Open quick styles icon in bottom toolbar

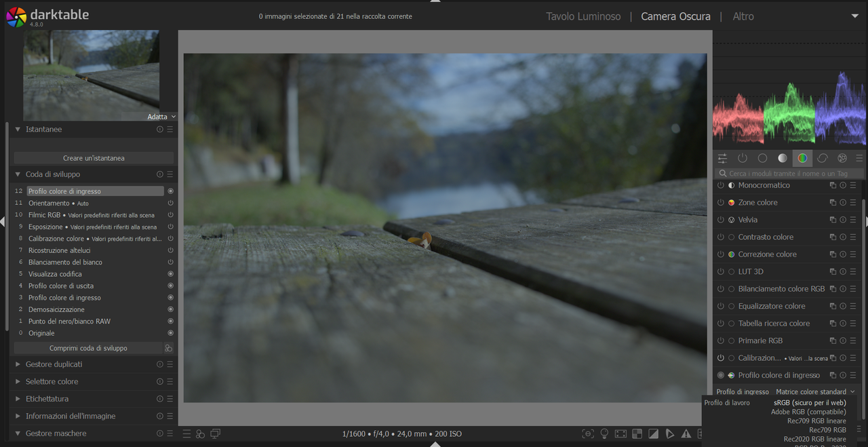coord(200,433)
